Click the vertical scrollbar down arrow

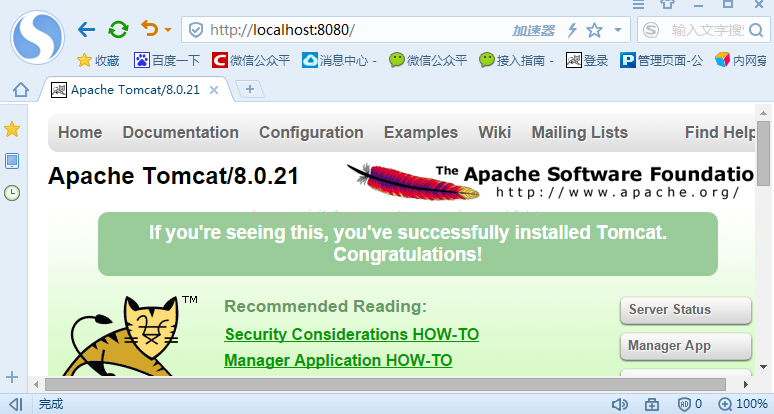click(x=764, y=367)
